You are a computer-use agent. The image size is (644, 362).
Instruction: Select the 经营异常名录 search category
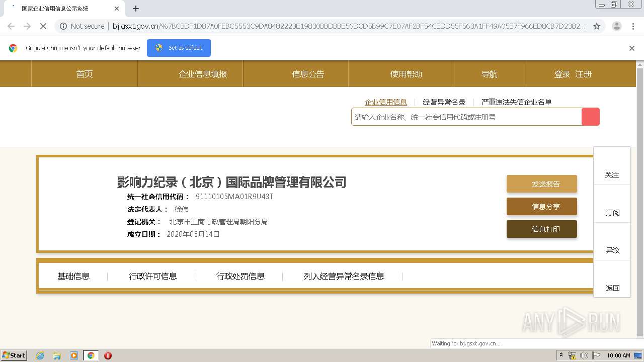point(444,102)
